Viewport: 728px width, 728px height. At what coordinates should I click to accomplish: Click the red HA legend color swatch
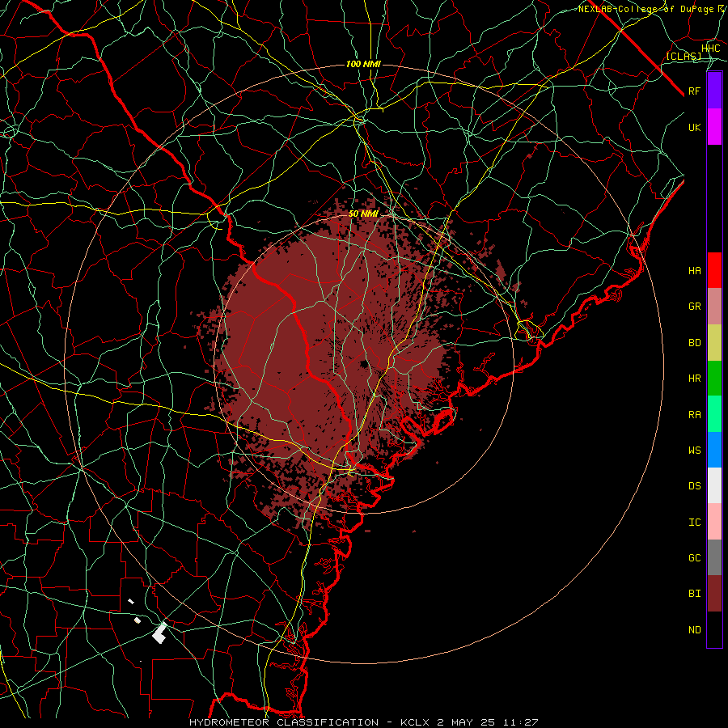pyautogui.click(x=714, y=270)
